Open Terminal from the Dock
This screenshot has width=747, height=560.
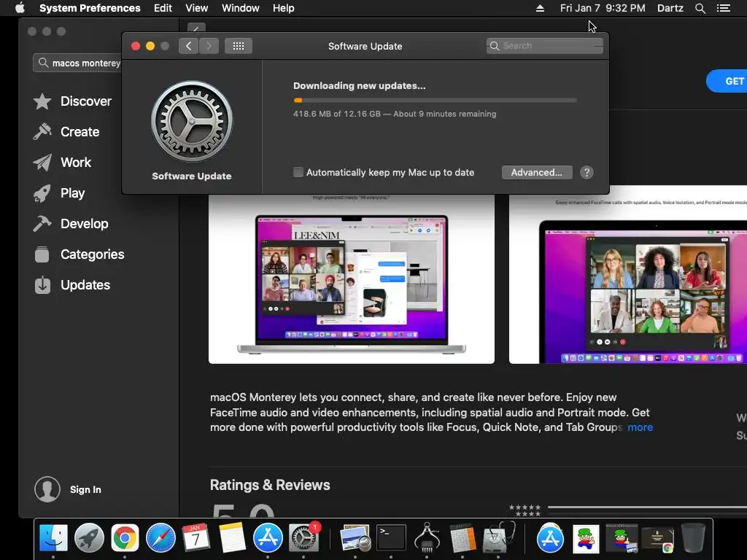pyautogui.click(x=391, y=538)
